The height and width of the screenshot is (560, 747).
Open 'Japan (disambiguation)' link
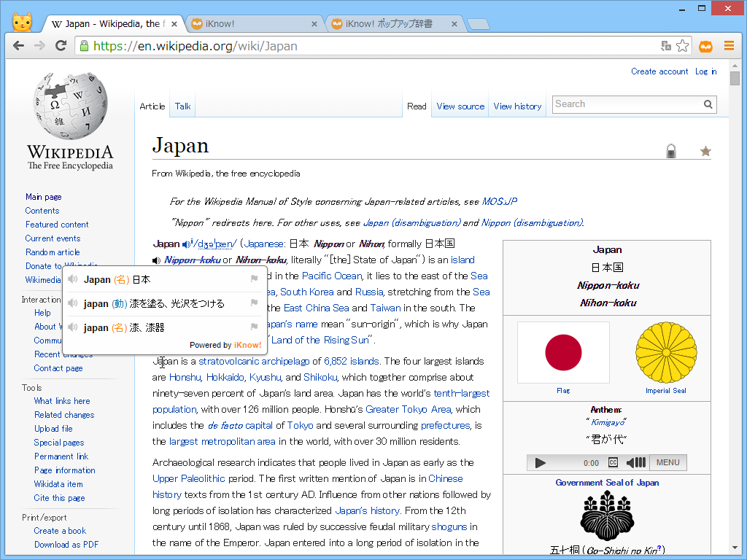click(411, 223)
